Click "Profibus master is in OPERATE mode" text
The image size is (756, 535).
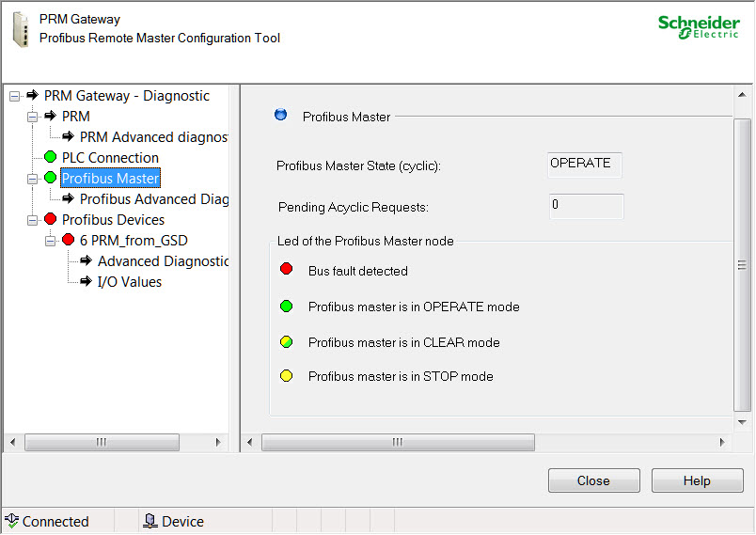pos(414,307)
